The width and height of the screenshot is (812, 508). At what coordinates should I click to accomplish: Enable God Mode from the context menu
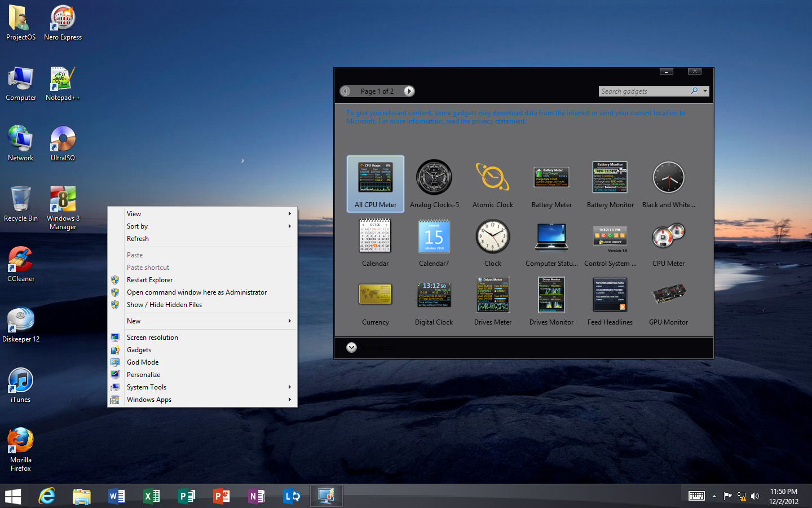[x=142, y=362]
